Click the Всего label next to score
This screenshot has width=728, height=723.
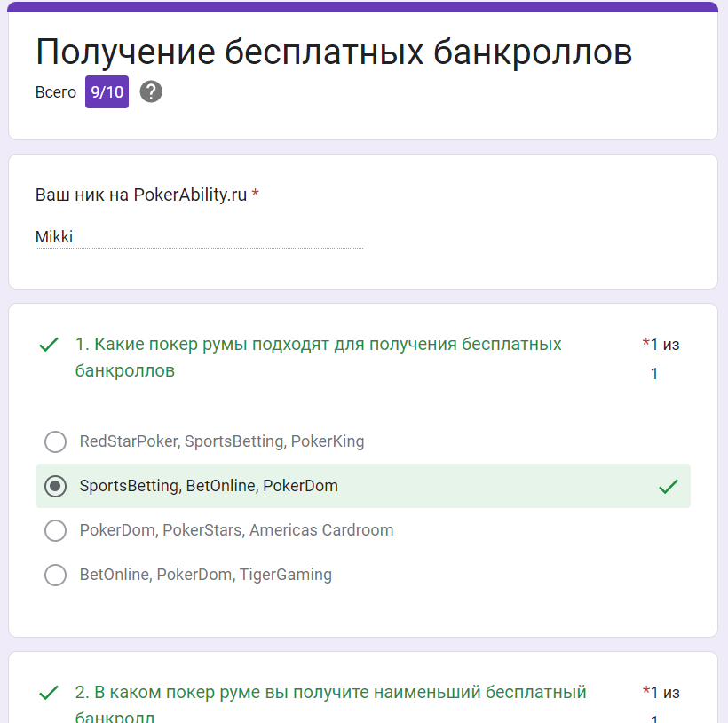coord(56,92)
